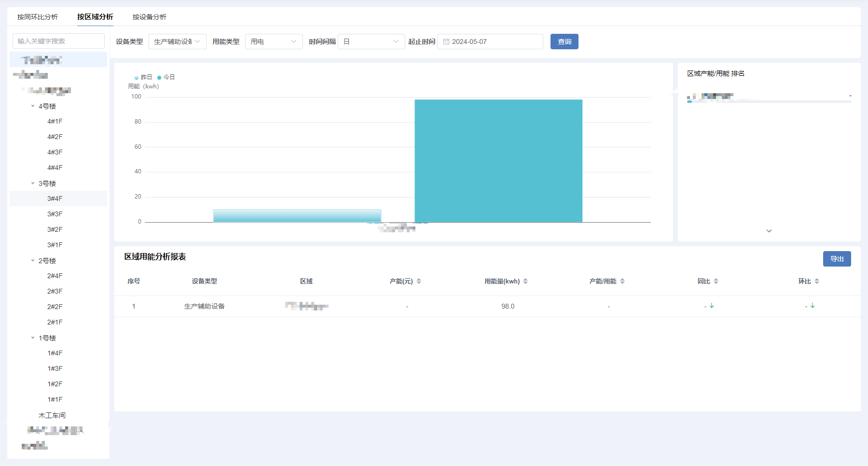
Task: Click the 昨日 short bar in chart
Action: tap(297, 216)
